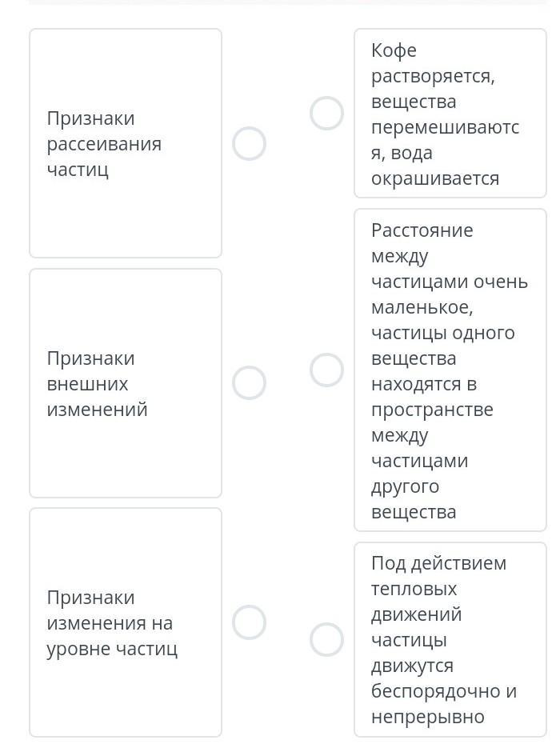The image size is (556, 756).
Task: Select the circle beside 'Признаки внешних изменений'
Action: (249, 383)
